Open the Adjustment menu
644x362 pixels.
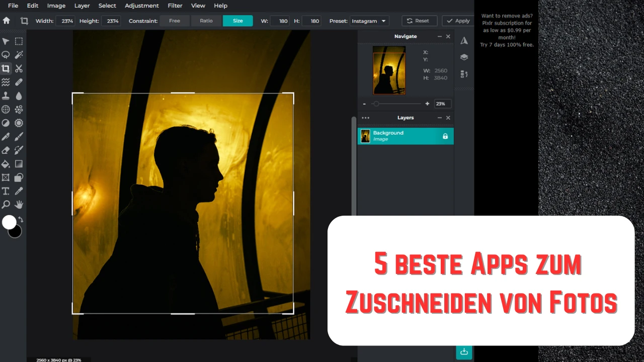click(x=141, y=6)
